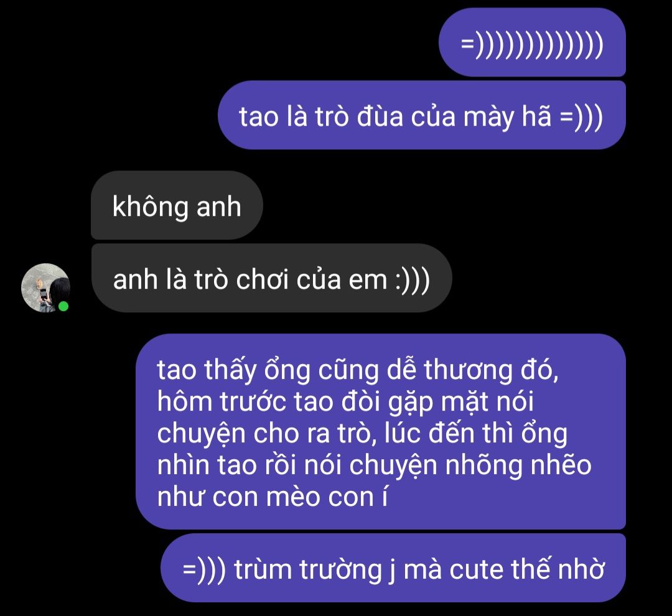Click the ":)))" emoticon in the gray message
This screenshot has height=616, width=672.
point(413,280)
